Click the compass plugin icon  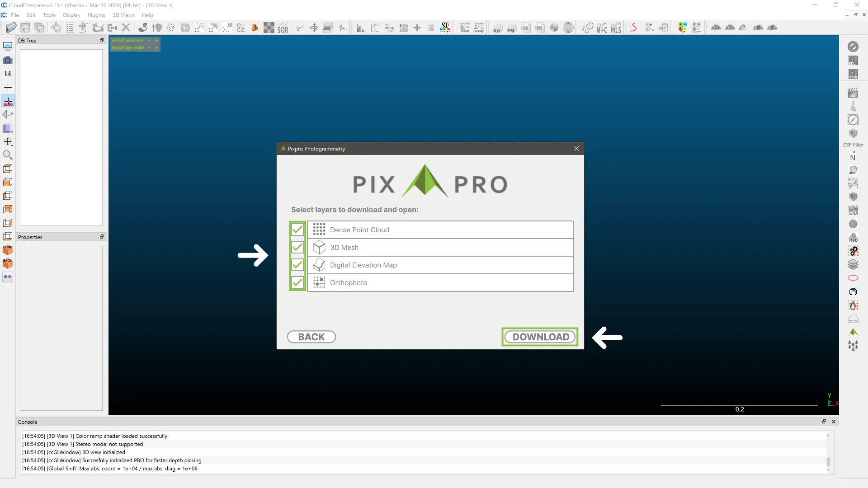pos(853,120)
